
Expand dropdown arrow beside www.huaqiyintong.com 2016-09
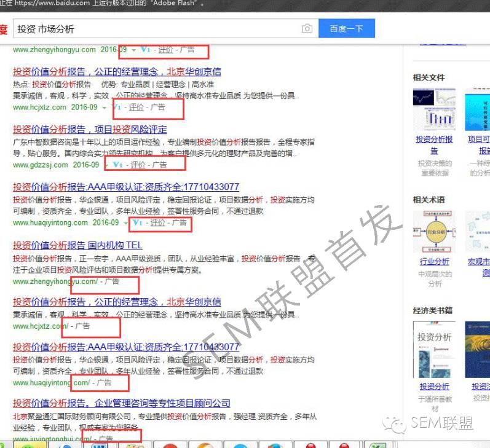[125, 223]
